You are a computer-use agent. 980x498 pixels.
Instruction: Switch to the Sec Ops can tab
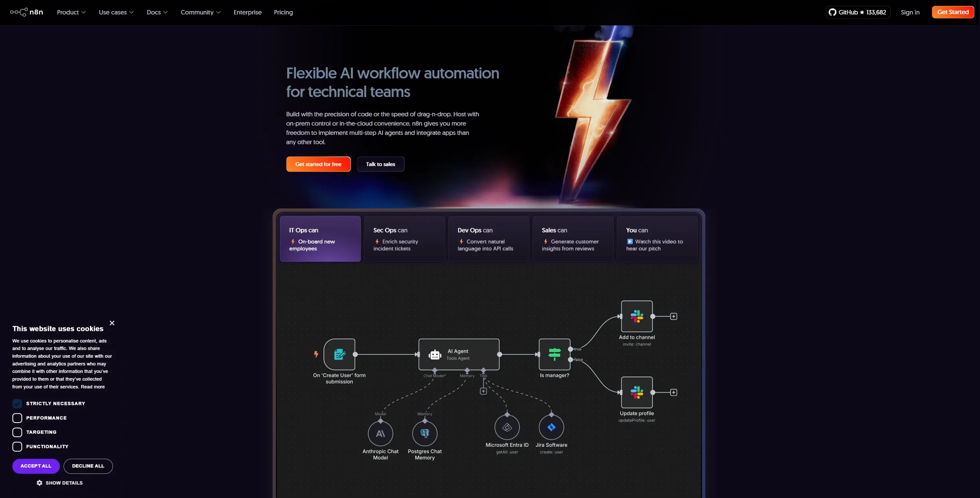[404, 239]
